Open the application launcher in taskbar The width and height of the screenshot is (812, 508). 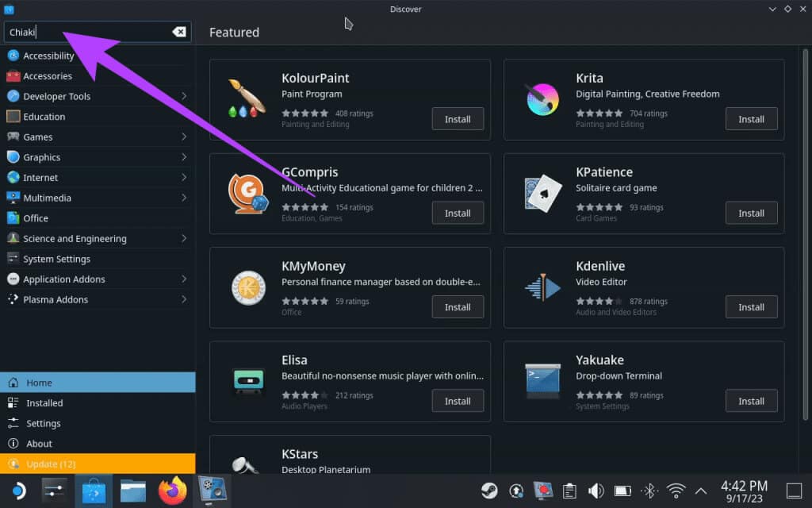[18, 491]
